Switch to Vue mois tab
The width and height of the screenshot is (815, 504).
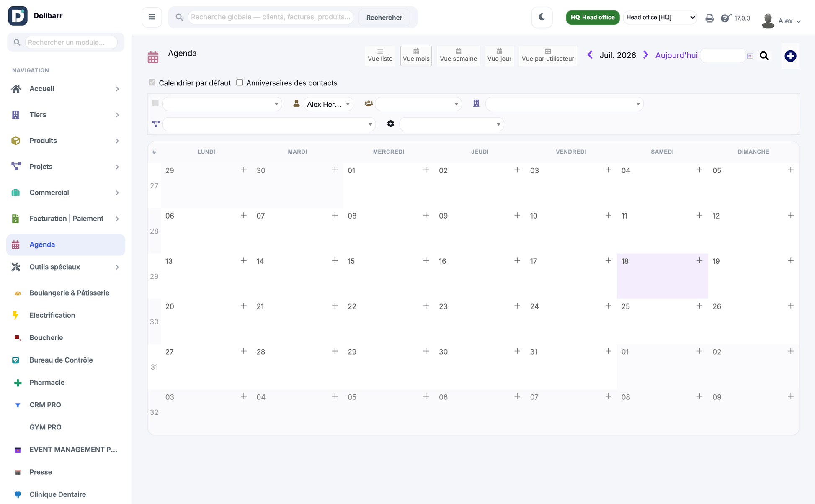[x=416, y=55]
